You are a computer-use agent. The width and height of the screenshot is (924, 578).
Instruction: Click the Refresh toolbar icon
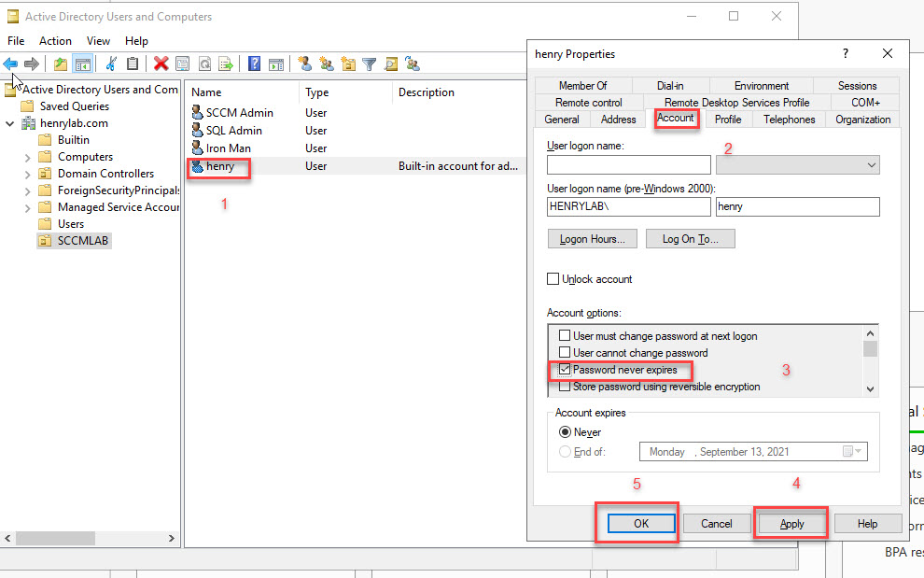coord(204,63)
